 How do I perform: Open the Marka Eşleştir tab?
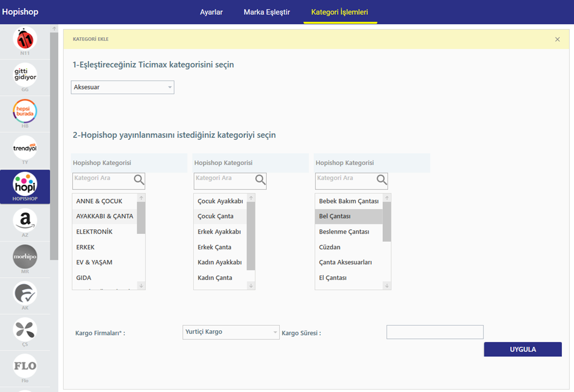click(x=267, y=12)
